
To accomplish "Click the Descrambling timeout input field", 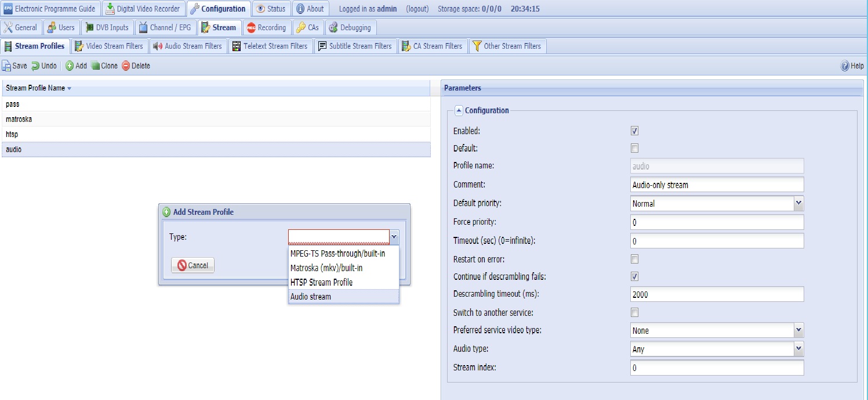I will pyautogui.click(x=717, y=294).
